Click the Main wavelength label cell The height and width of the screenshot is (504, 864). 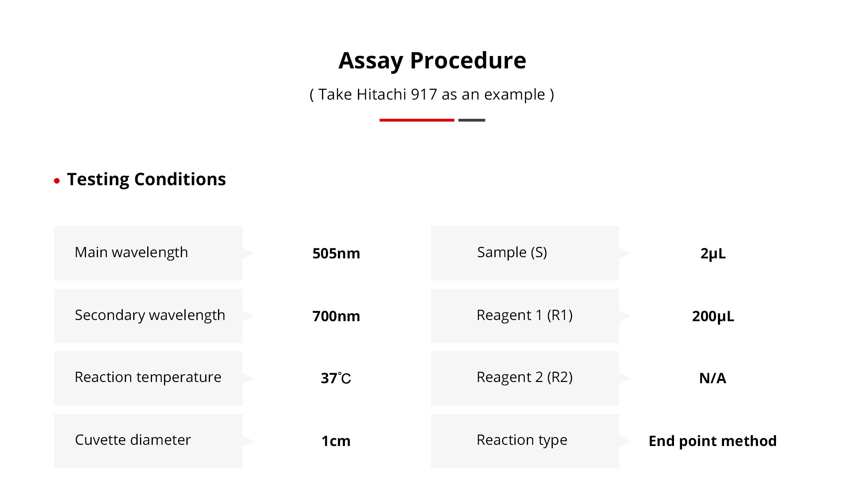(x=148, y=253)
